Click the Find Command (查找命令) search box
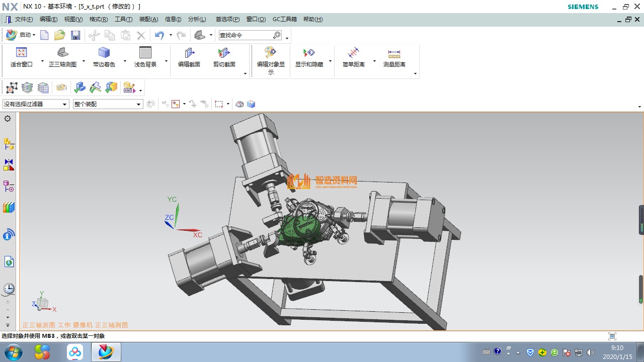The height and width of the screenshot is (362, 644). click(246, 35)
